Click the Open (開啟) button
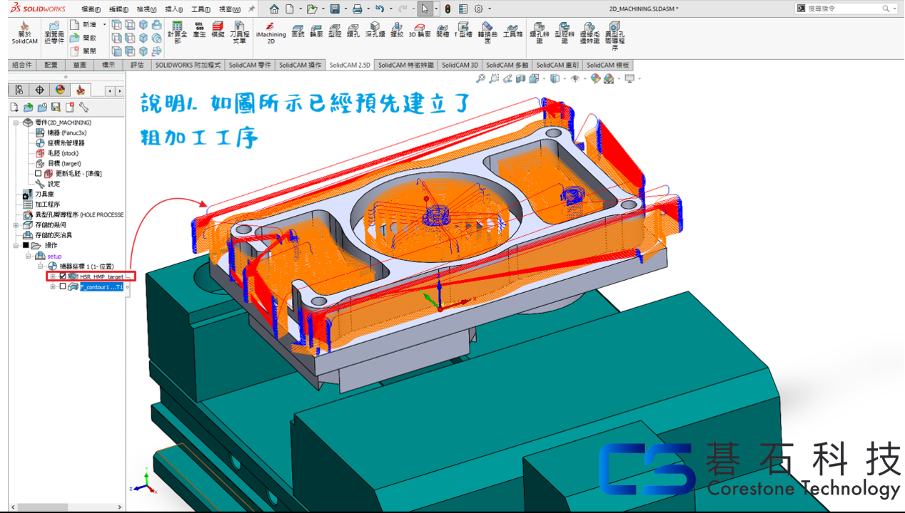 [x=84, y=37]
